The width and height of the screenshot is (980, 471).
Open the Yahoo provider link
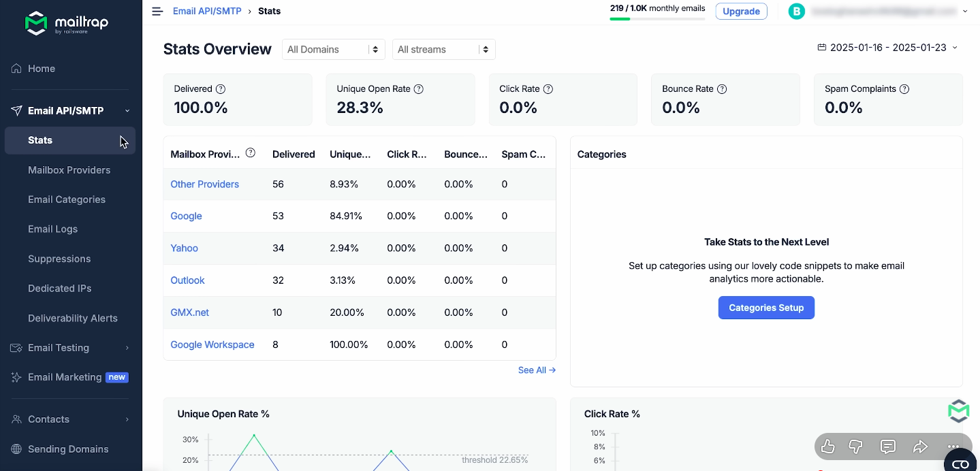(184, 248)
